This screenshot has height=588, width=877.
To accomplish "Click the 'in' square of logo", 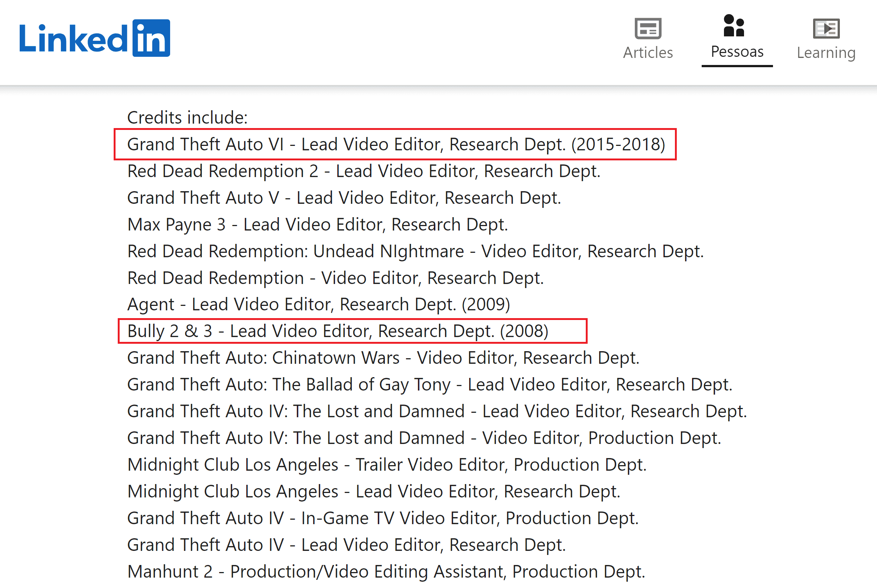I will pos(151,38).
